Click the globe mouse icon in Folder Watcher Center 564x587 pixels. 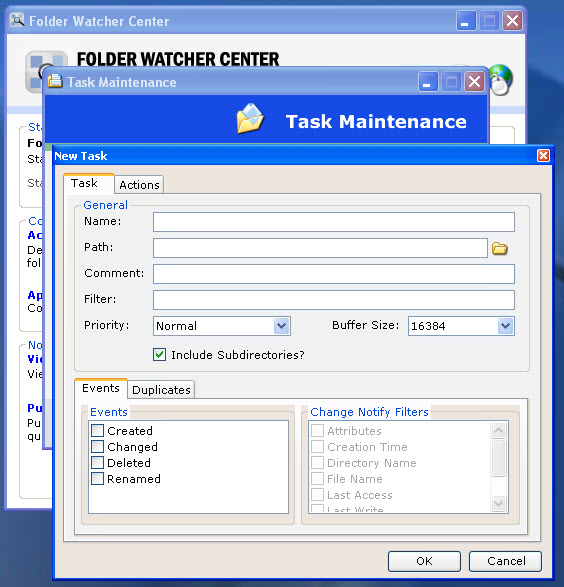pyautogui.click(x=501, y=80)
